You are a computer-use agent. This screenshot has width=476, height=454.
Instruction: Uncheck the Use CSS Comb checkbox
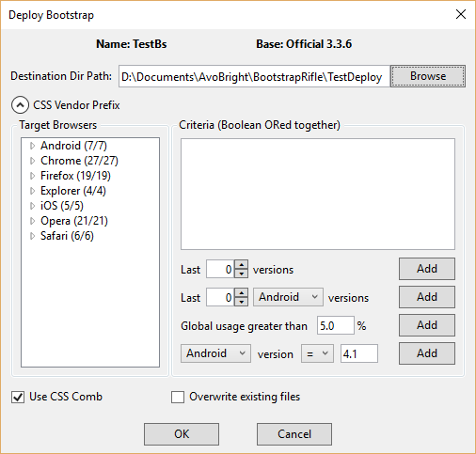18,397
